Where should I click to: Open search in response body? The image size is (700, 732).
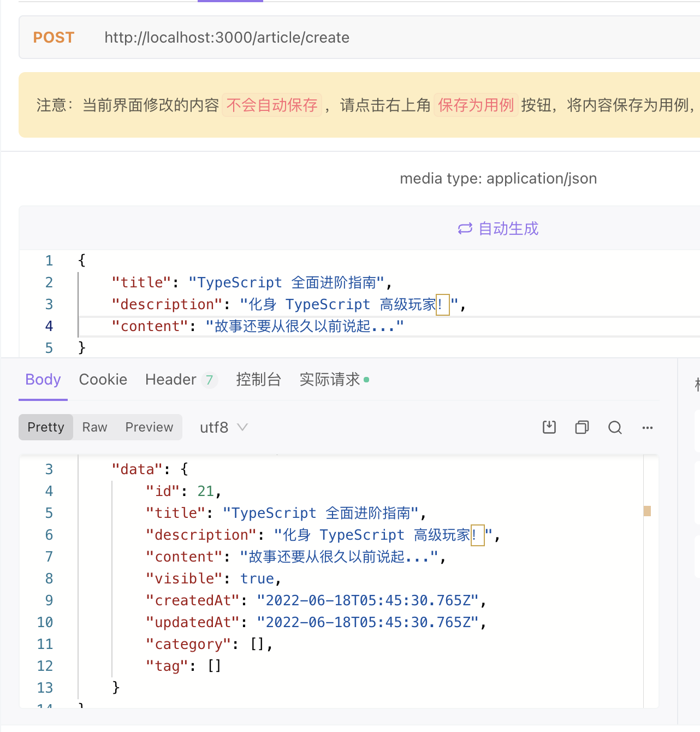pos(615,427)
